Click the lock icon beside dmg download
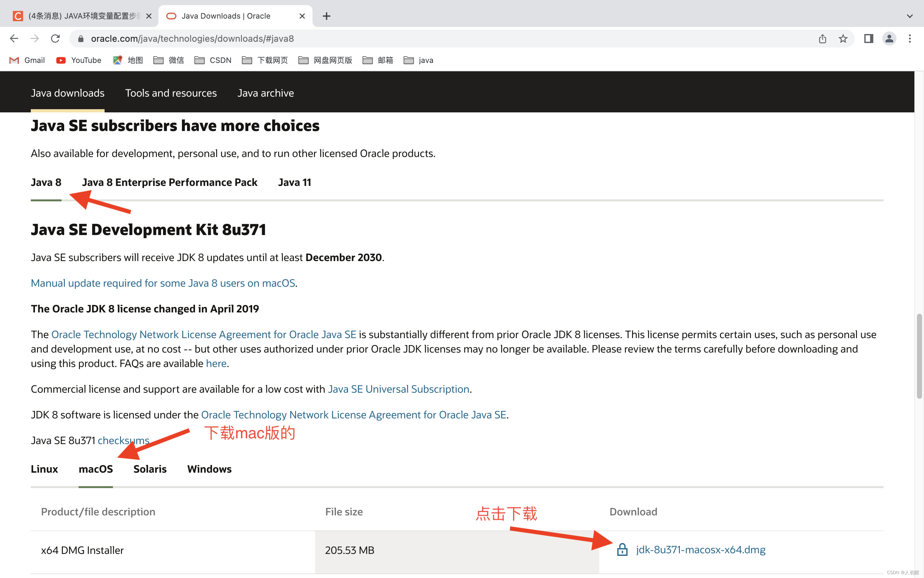This screenshot has height=578, width=924. [622, 549]
